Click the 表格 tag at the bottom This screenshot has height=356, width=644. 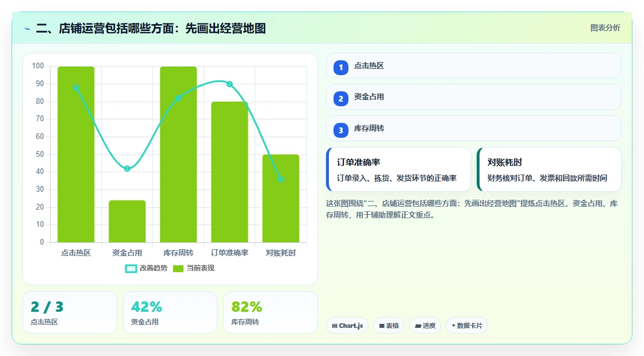389,326
